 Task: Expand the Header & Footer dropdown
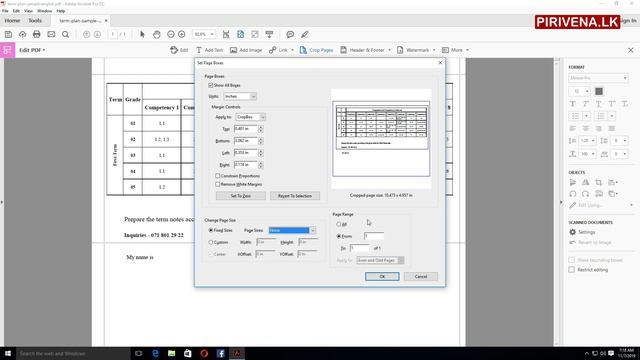[389, 50]
